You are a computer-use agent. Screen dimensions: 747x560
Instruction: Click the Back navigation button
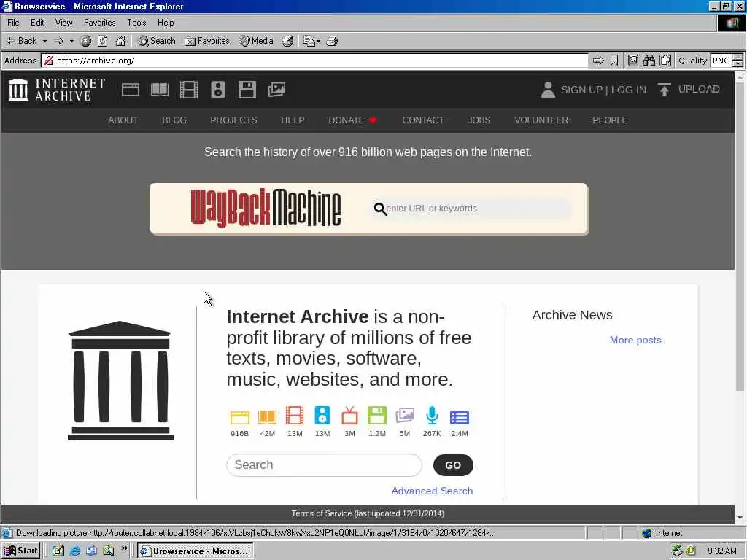21,41
